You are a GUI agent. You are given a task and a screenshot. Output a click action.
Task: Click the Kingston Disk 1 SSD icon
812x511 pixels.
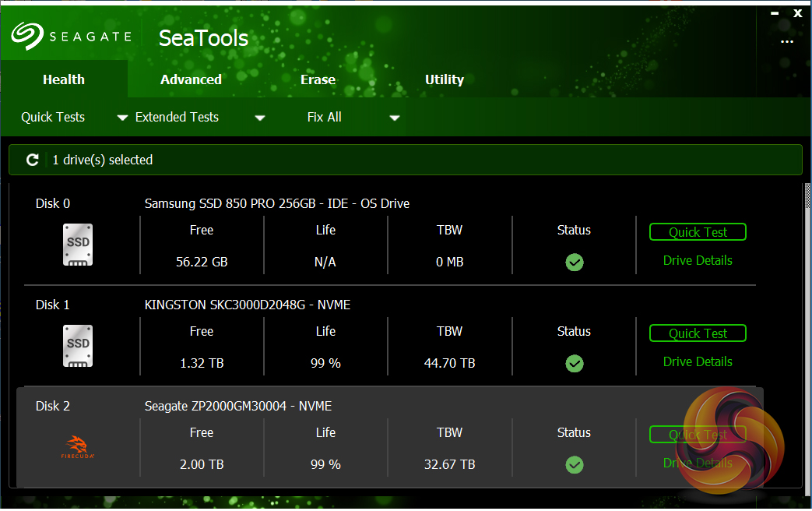(78, 347)
